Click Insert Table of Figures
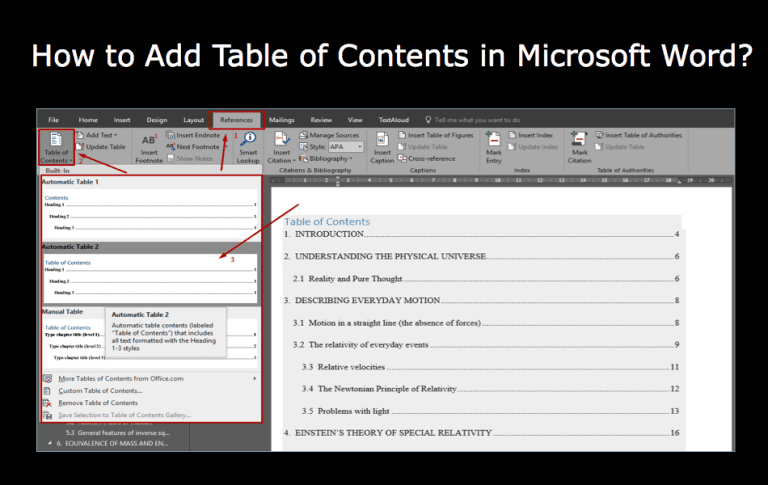The image size is (768, 485). [436, 135]
